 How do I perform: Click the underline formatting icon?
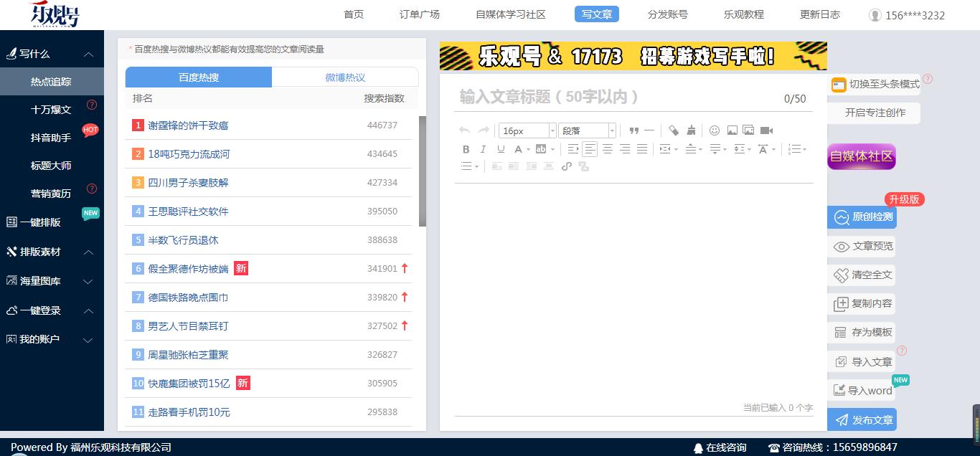[500, 148]
